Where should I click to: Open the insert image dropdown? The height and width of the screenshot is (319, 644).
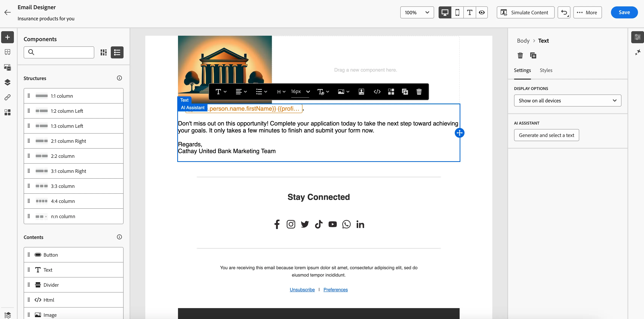(x=344, y=92)
